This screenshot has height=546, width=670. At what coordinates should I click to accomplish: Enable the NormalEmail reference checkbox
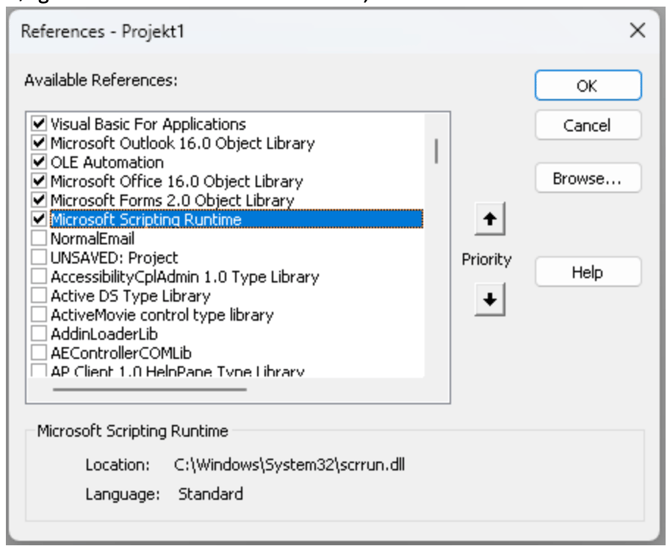(40, 239)
